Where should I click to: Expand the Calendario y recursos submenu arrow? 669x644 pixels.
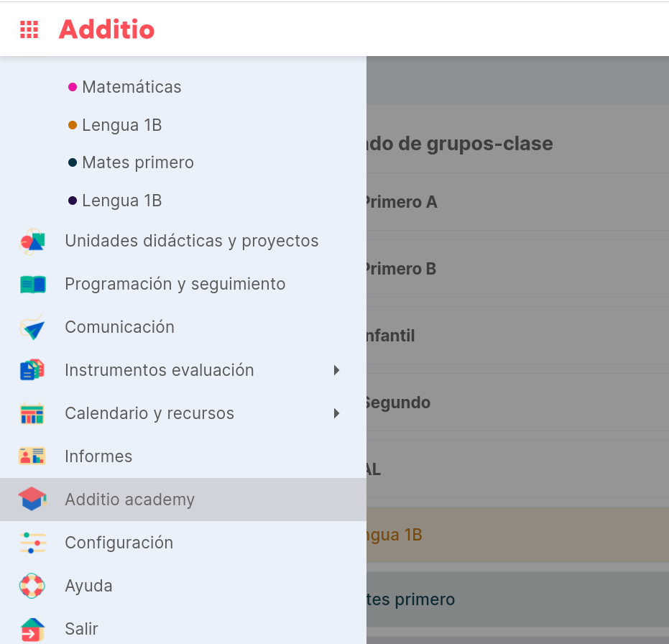(x=336, y=413)
